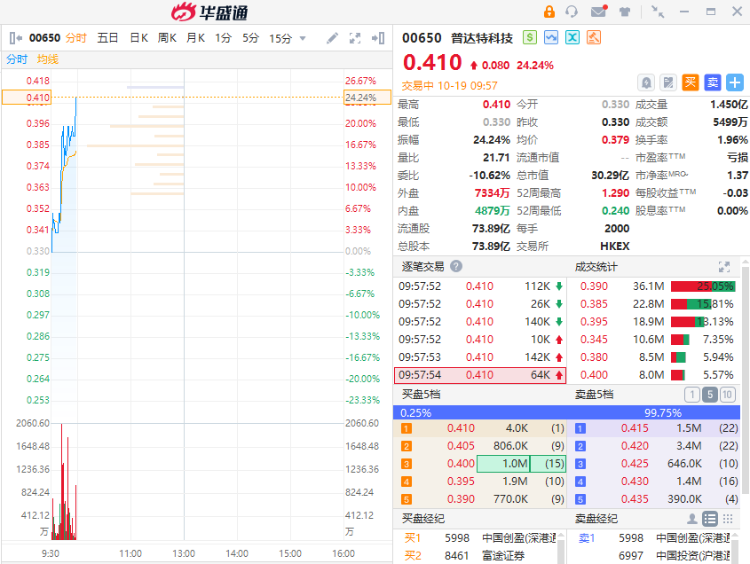Select the 成交统计 trade statistics header
This screenshot has width=750, height=564.
point(596,266)
